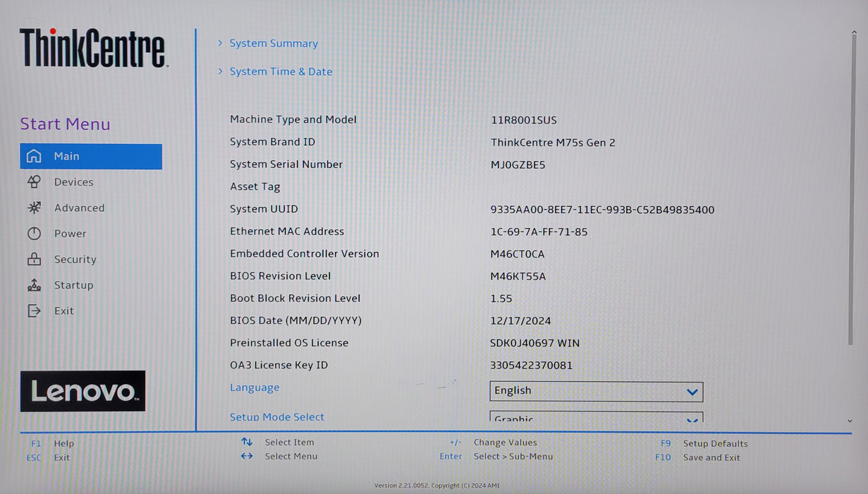Click the up-down arrows Select Item icon

pyautogui.click(x=247, y=442)
